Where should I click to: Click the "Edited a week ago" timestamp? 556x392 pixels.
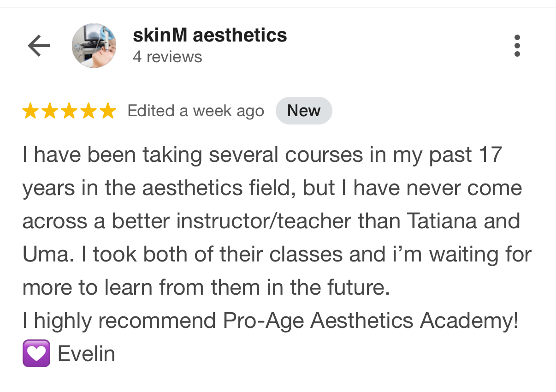195,111
